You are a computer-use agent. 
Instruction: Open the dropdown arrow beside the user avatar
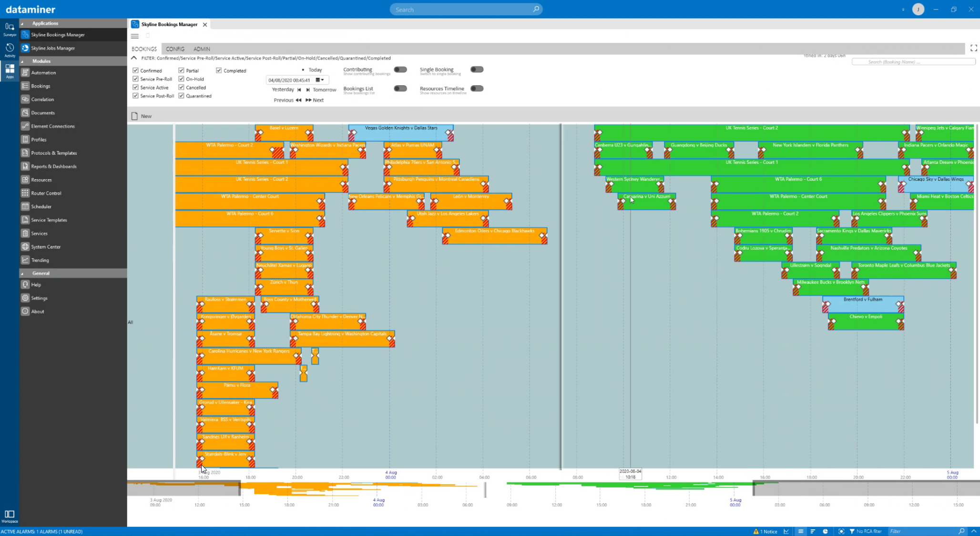coord(903,10)
